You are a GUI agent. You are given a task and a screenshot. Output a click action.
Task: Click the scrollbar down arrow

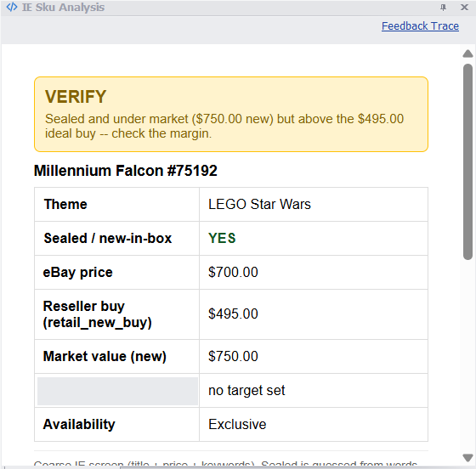pyautogui.click(x=467, y=457)
